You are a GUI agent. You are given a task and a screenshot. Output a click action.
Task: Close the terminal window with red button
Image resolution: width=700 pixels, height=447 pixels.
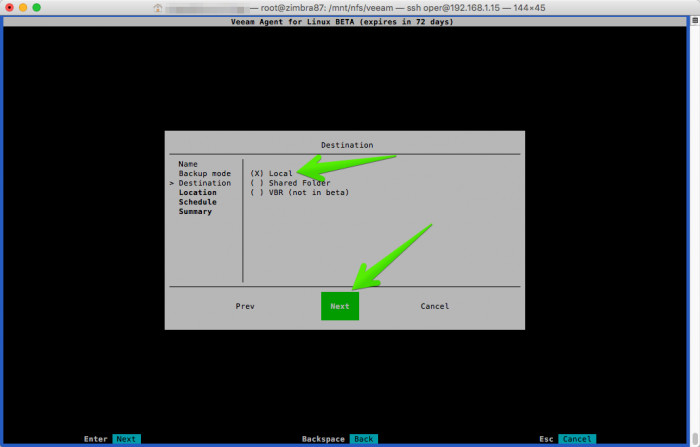pos(9,7)
